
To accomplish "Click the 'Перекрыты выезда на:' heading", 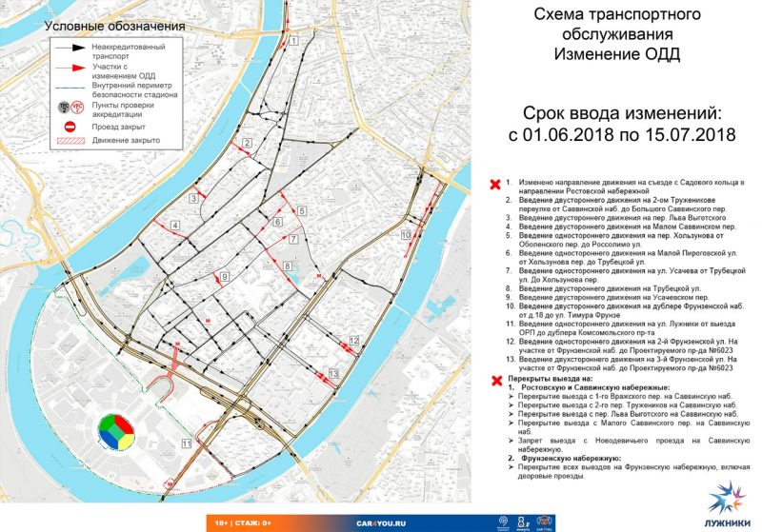I will coord(551,378).
